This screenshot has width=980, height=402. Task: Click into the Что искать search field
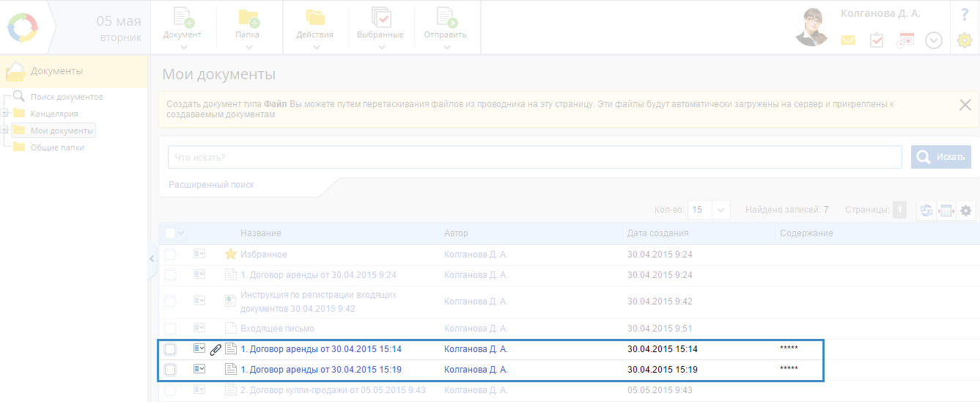click(x=534, y=157)
